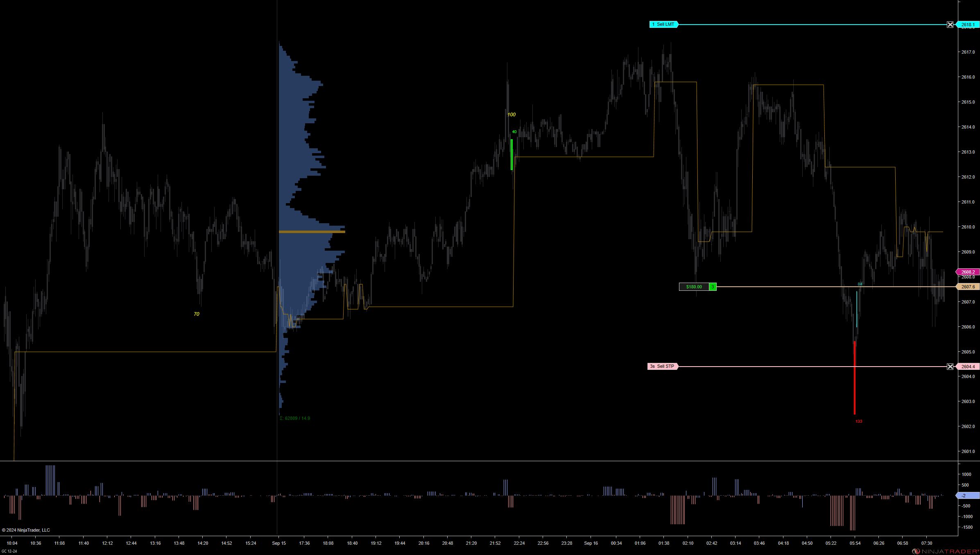Click the bright green buy execution bar
Image resolution: width=980 pixels, height=555 pixels.
512,154
